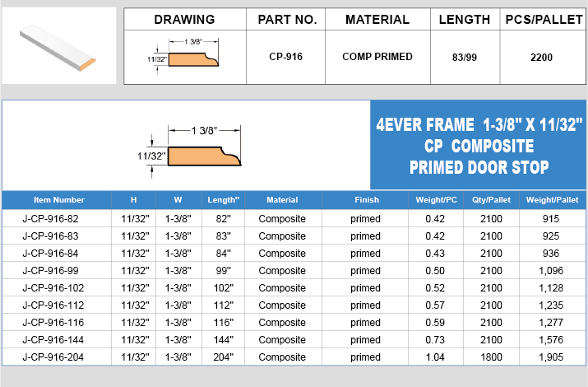Click the CP COMPOSITE title line
Viewport: 588px width, 387px height.
479,146
